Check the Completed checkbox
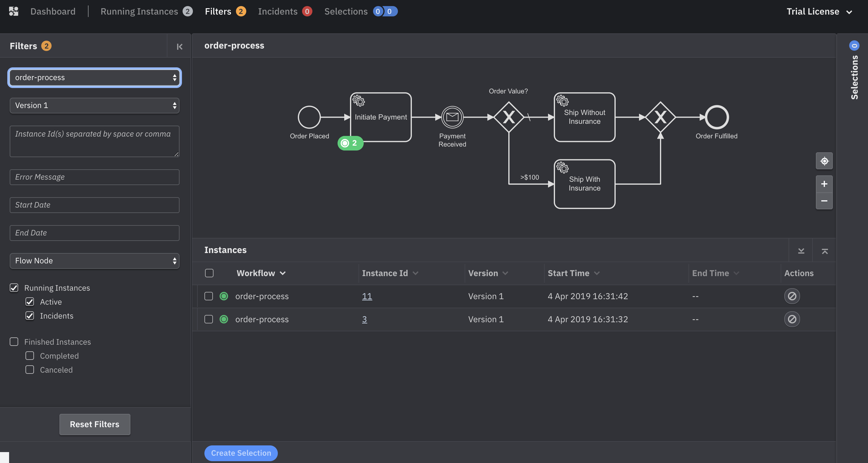 pyautogui.click(x=30, y=356)
